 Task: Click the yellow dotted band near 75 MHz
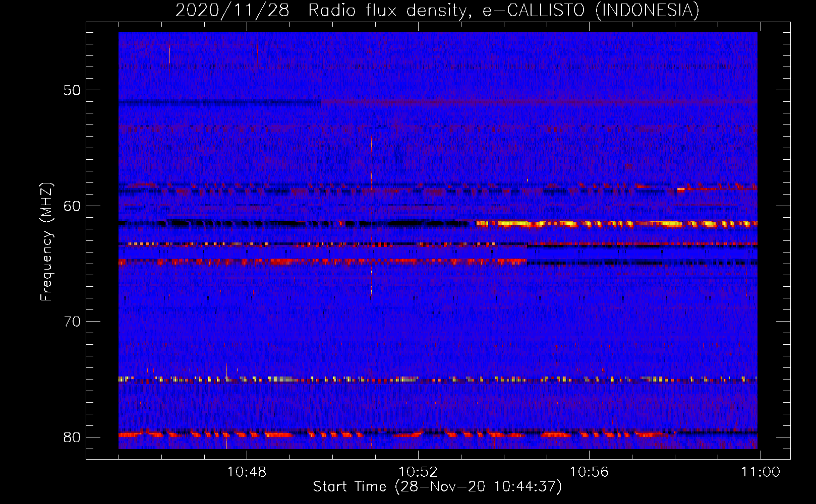[438, 379]
